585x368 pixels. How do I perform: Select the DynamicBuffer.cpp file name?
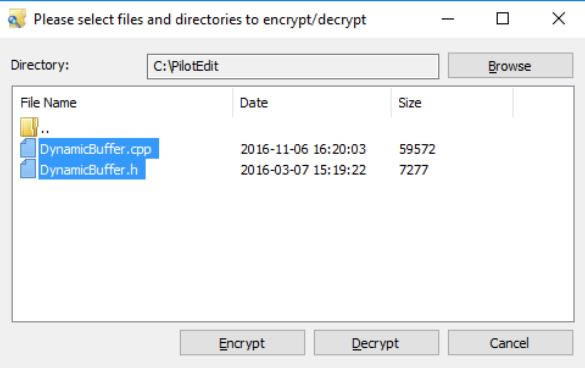[98, 149]
